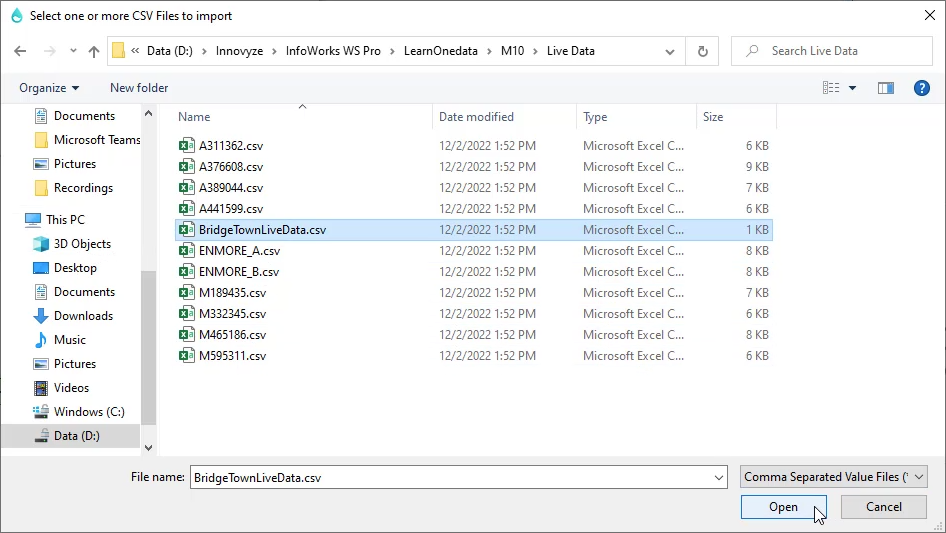
Task: Select the A376608.csv file icon
Action: click(186, 167)
